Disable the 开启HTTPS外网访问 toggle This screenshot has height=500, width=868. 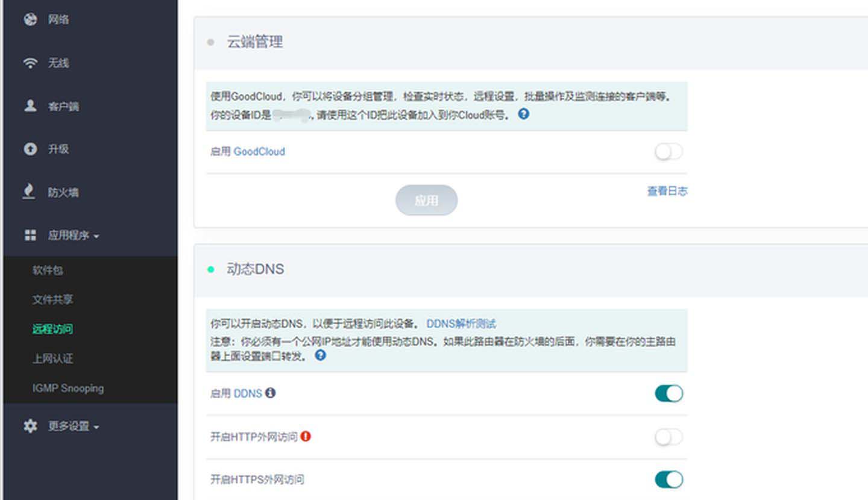pyautogui.click(x=668, y=480)
